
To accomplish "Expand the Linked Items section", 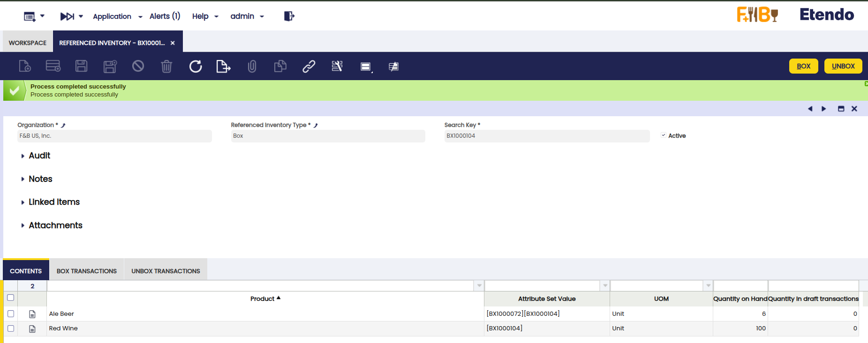I will click(54, 202).
